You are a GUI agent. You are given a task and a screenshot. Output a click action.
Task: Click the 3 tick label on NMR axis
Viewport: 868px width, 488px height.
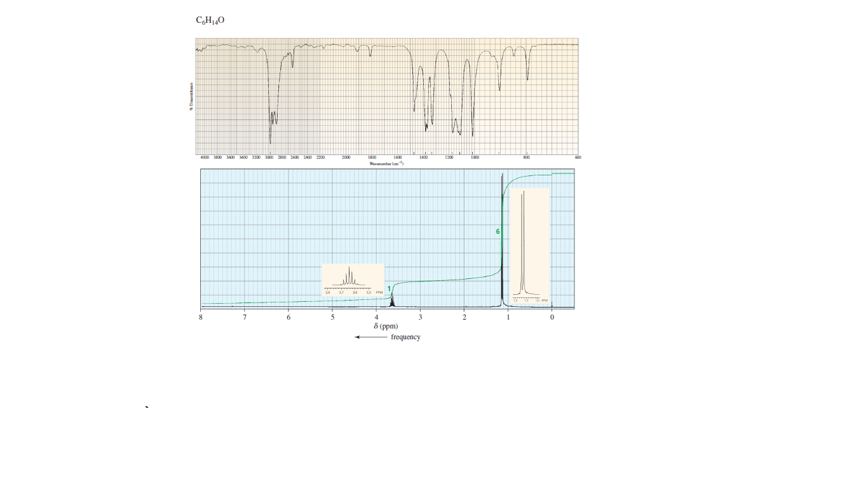pyautogui.click(x=420, y=316)
